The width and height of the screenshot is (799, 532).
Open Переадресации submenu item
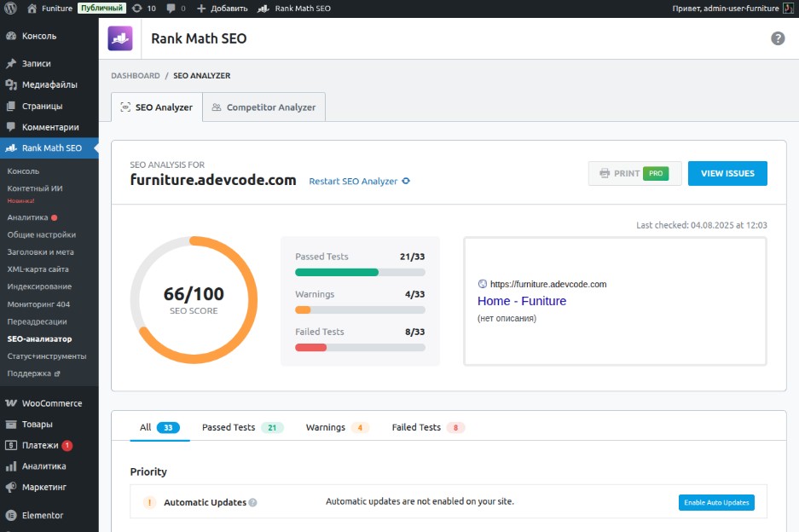(37, 321)
